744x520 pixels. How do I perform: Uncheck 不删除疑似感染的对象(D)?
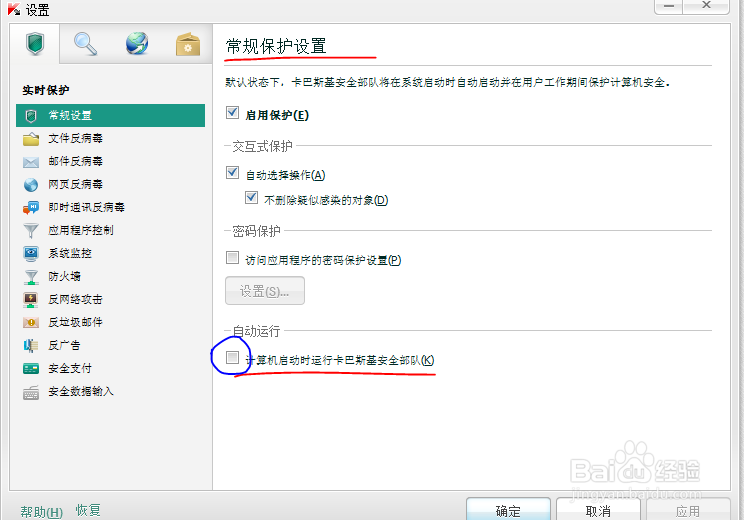click(251, 197)
